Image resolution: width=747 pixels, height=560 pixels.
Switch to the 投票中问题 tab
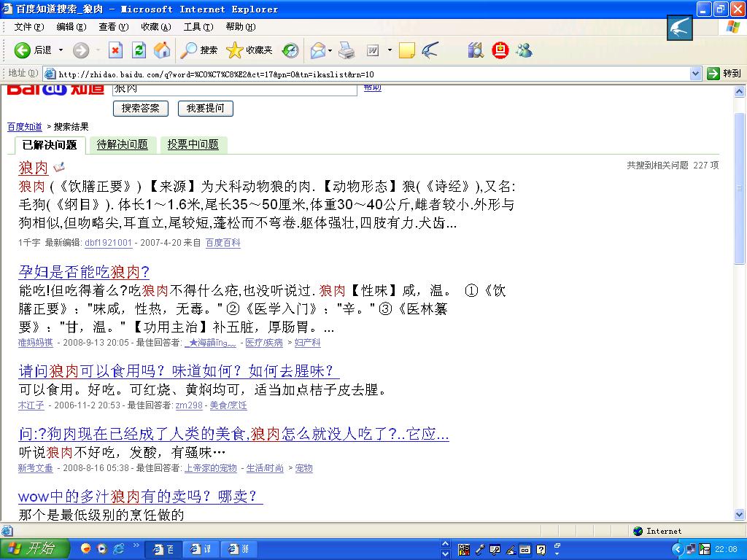[x=193, y=144]
